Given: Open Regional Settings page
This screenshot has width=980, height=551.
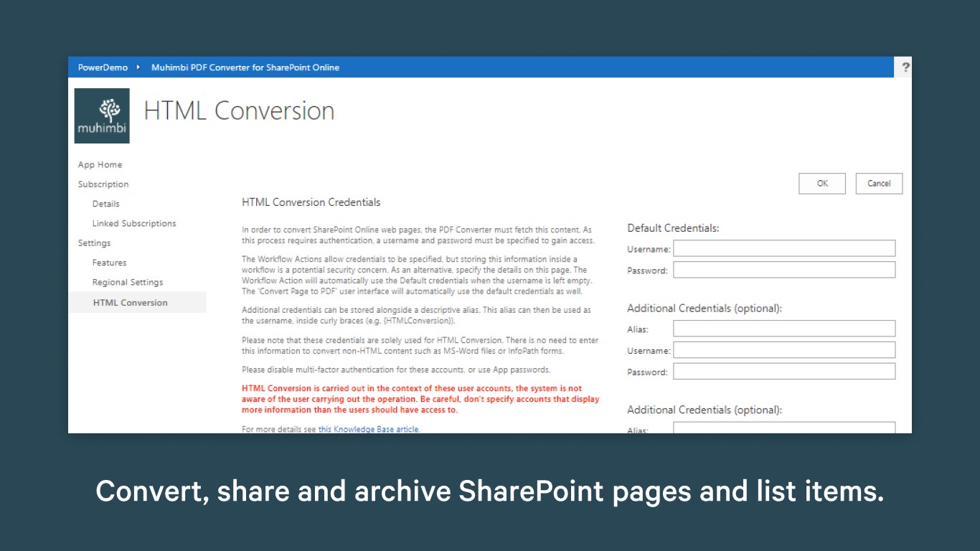Looking at the screenshot, I should tap(128, 282).
